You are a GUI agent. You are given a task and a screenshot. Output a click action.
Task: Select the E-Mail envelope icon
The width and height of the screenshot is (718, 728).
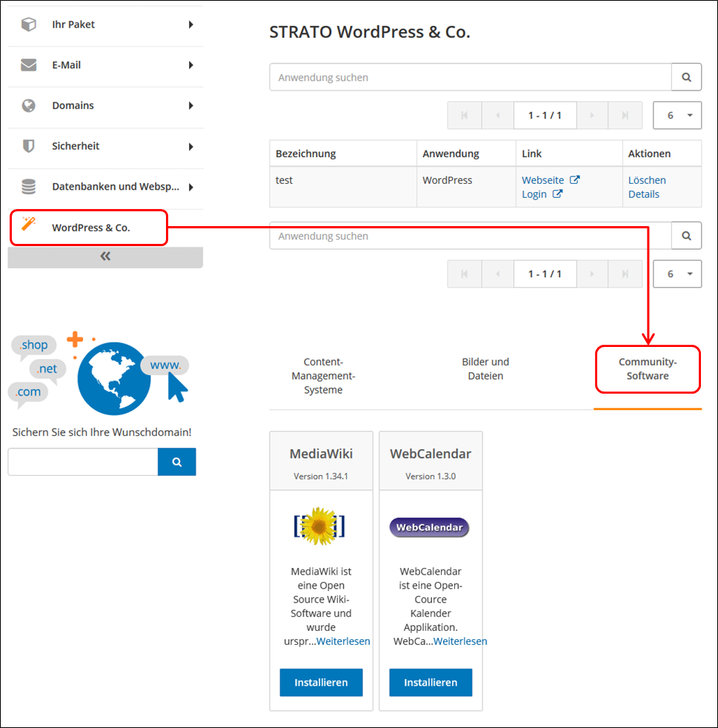coord(28,64)
